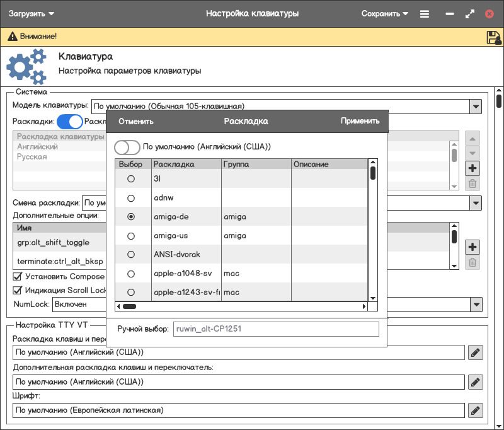
Task: Toggle the default English (USA) layout switch
Action: tap(127, 147)
